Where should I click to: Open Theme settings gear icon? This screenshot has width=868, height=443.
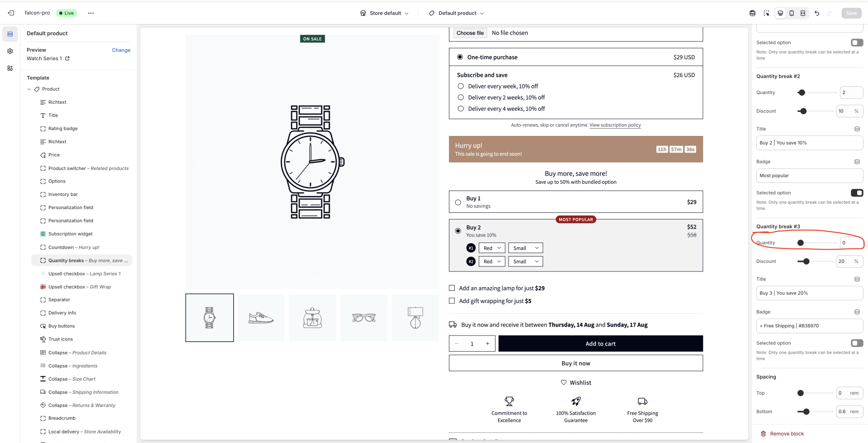pos(10,51)
